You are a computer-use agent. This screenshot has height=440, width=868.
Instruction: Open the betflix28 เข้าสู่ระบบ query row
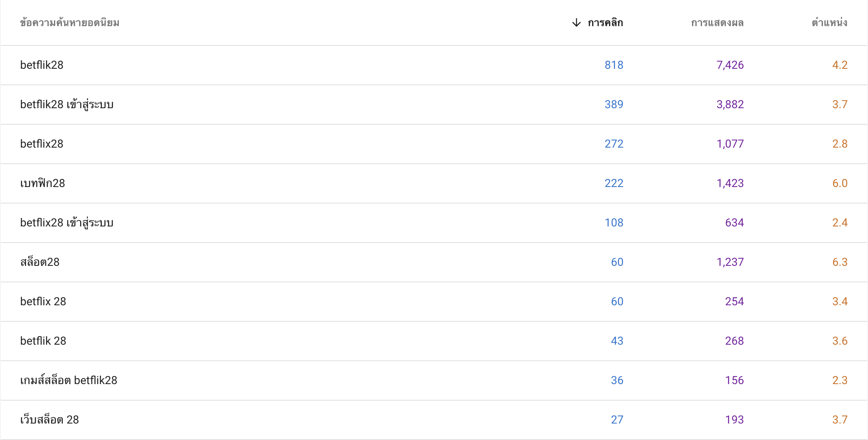[x=434, y=223]
